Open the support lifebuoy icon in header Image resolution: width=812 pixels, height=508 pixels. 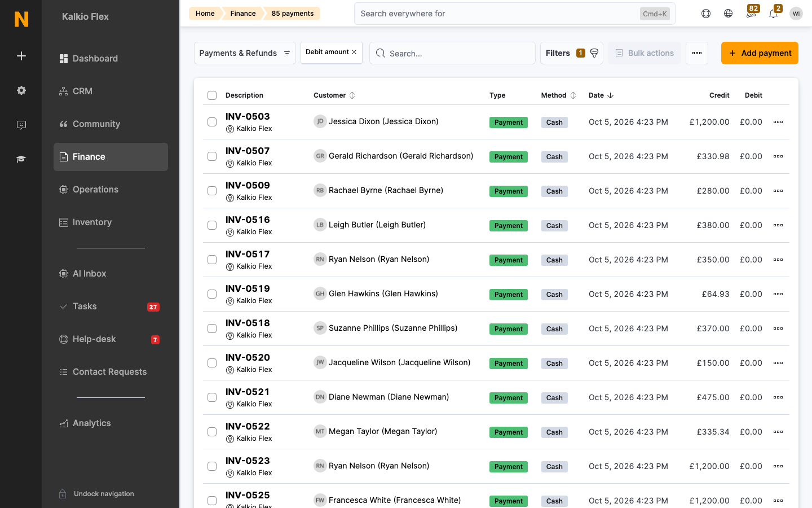tap(705, 14)
